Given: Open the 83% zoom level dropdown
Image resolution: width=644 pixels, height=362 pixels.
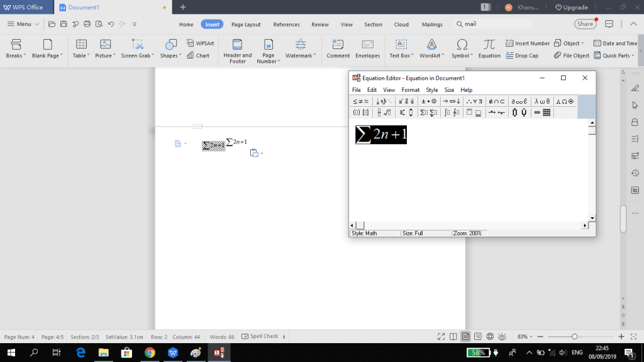Looking at the screenshot, I should click(x=525, y=337).
